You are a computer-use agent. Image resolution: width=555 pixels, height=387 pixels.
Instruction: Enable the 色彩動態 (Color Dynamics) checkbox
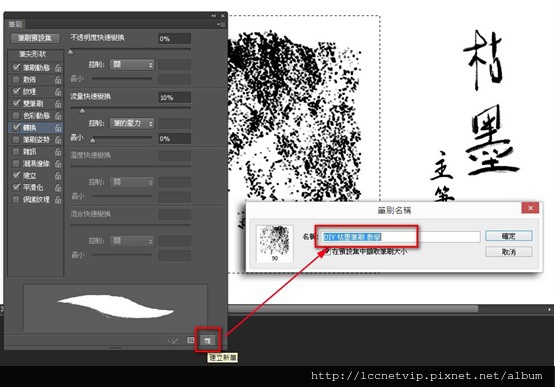(16, 115)
